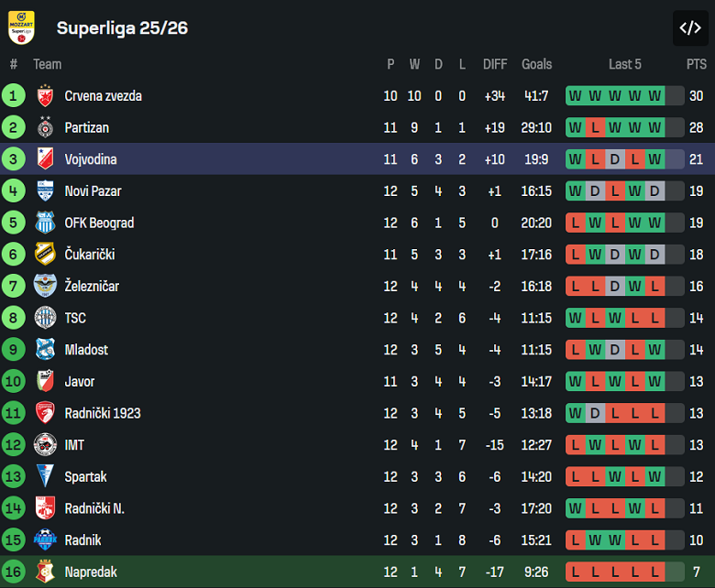Click the Last 5 column header

625,64
